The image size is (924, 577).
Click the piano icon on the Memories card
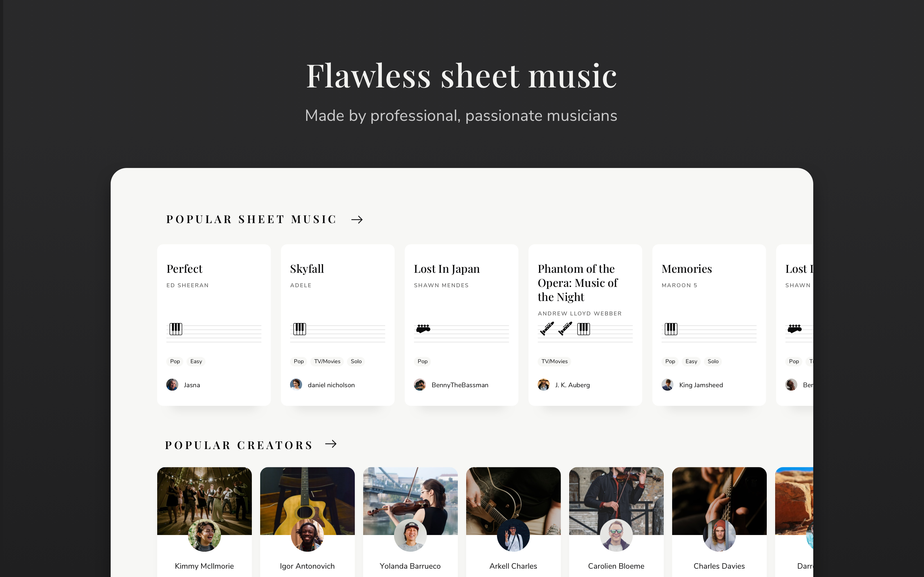tap(671, 329)
